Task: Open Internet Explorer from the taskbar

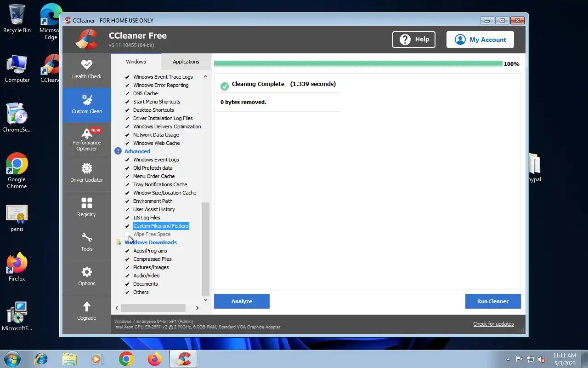Action: (41, 359)
